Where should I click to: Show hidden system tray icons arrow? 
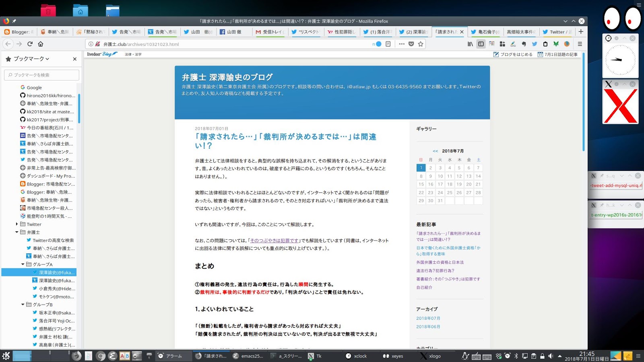tap(559, 356)
